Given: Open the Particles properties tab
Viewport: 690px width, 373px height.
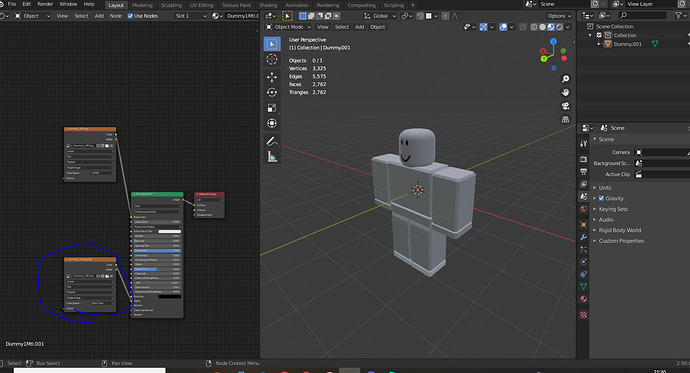Looking at the screenshot, I should (584, 249).
